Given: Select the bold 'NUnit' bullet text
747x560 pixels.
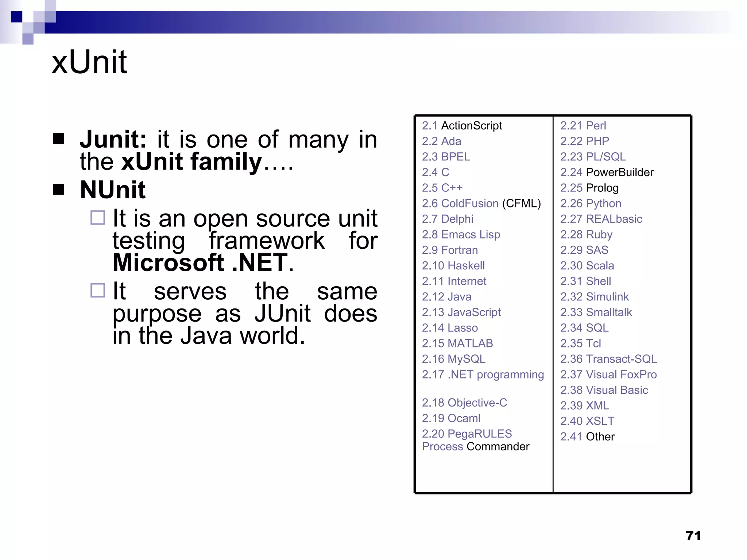Looking at the screenshot, I should [x=113, y=190].
